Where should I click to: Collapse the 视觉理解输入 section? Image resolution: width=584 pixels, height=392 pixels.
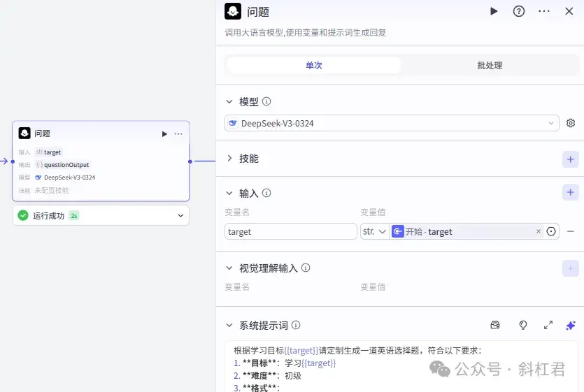click(229, 268)
